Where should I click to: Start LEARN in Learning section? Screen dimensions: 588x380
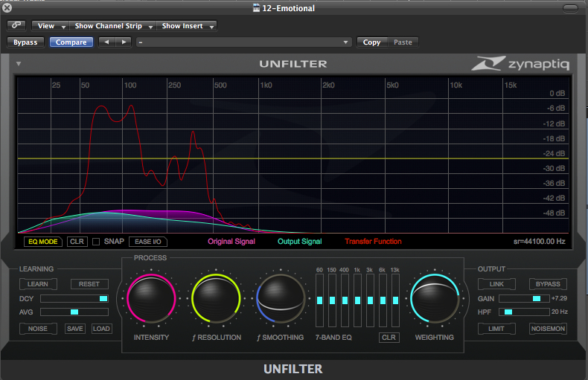click(38, 284)
